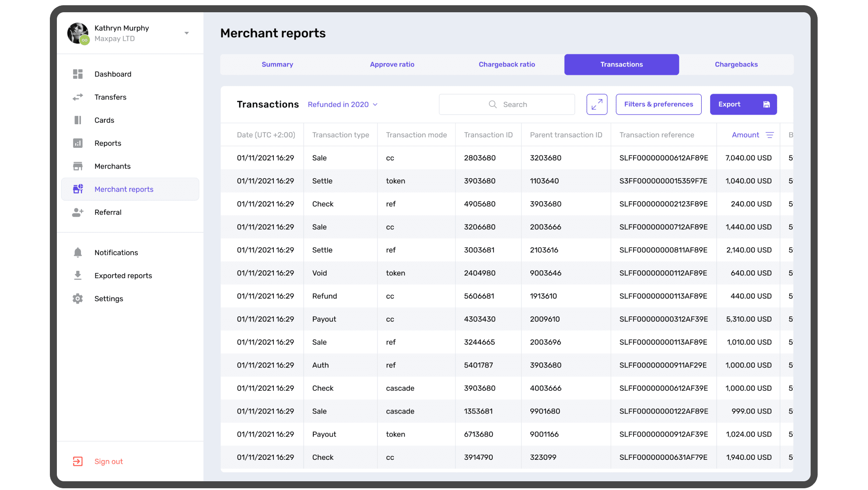
Task: Click the Settings gear icon
Action: click(x=78, y=298)
